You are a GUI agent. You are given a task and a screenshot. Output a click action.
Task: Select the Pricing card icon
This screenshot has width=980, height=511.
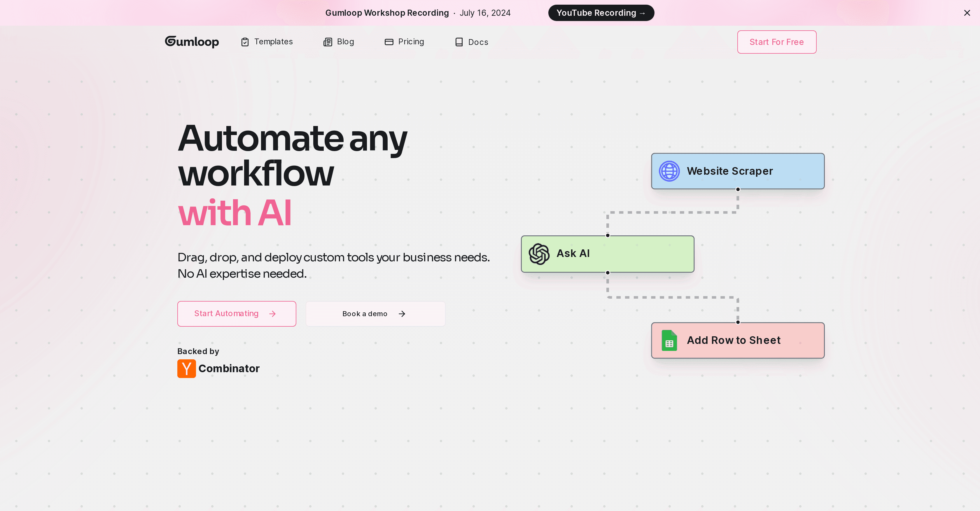(388, 42)
